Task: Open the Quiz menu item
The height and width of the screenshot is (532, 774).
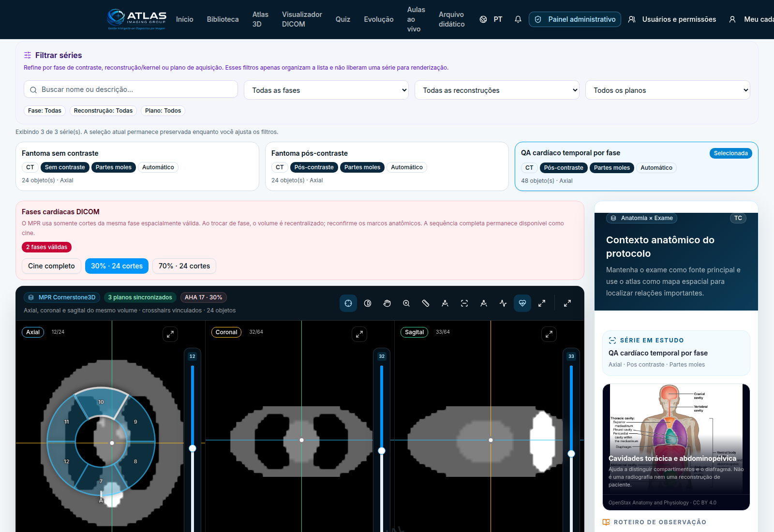Action: point(343,19)
